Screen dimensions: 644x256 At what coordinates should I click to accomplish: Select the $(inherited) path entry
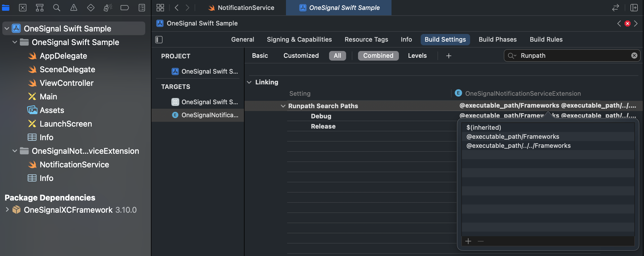tap(548, 127)
